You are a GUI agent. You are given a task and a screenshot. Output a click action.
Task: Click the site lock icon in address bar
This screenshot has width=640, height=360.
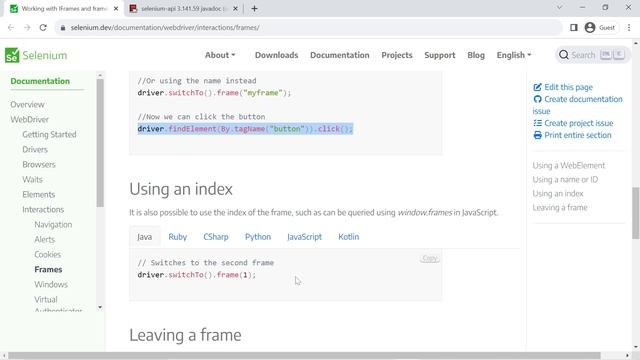pos(62,28)
